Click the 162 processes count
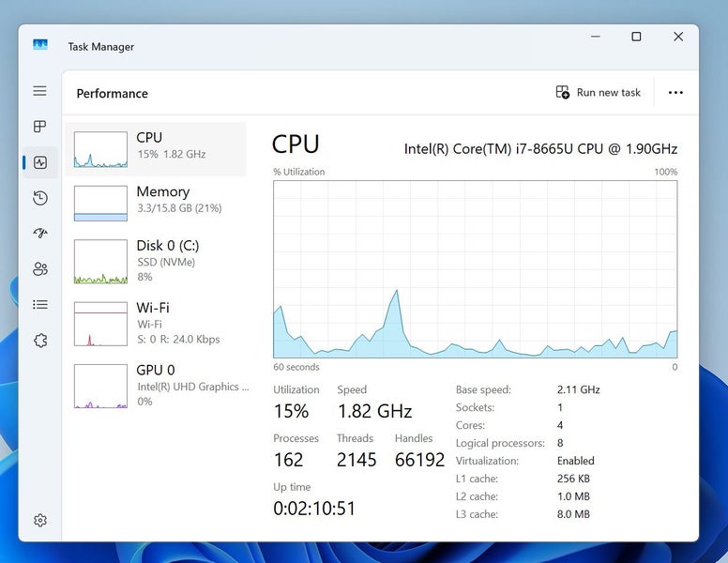 [288, 460]
